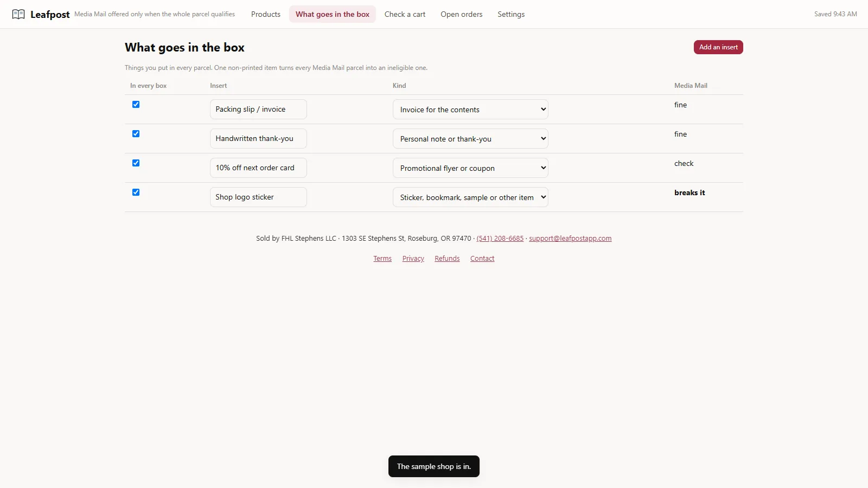
Task: Open the Sticker, bookmark, sample dropdown
Action: pyautogui.click(x=470, y=197)
